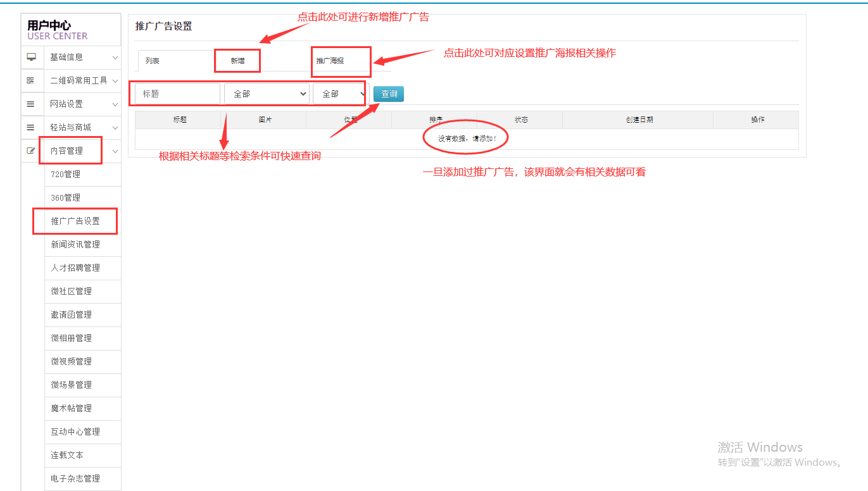The width and height of the screenshot is (868, 491).
Task: Select 电子杂志管理 in the sidebar
Action: pyautogui.click(x=75, y=478)
